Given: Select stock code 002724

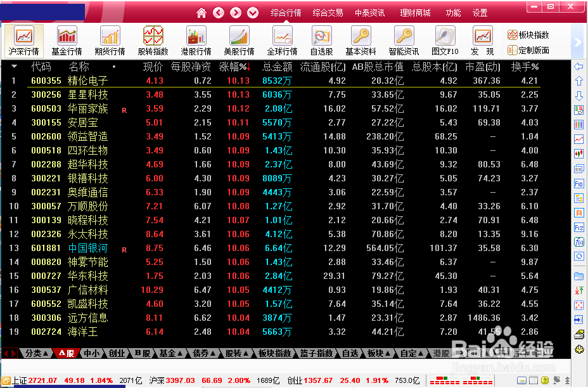Looking at the screenshot, I should tap(46, 332).
